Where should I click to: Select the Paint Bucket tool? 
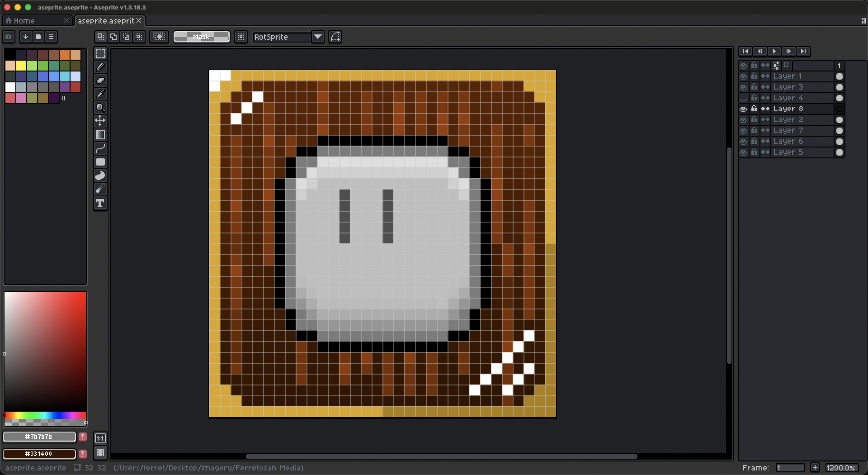point(100,135)
